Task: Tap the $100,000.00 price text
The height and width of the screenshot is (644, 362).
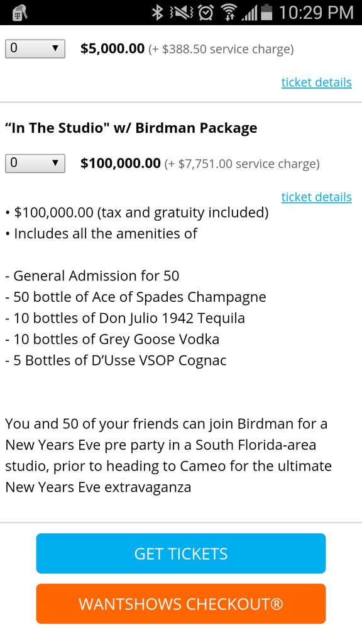Action: pos(121,164)
